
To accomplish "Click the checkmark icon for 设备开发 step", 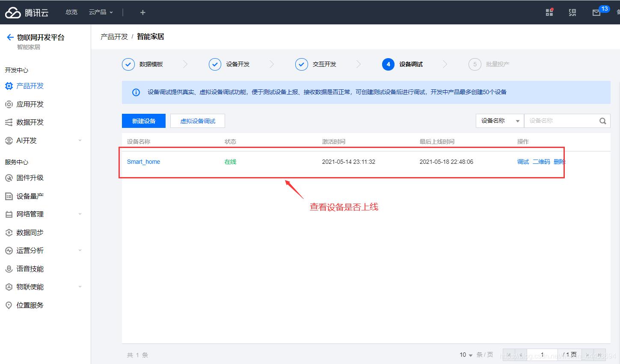I will [215, 65].
